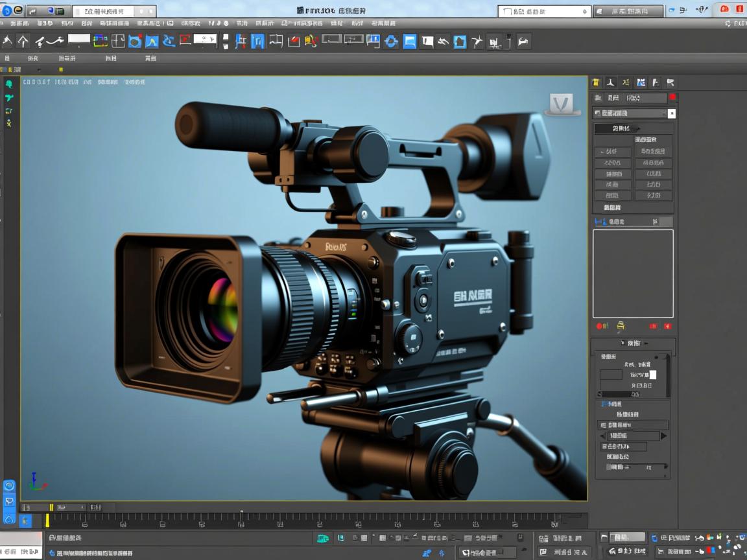Click the rainbow-colored square toolbar icon
This screenshot has height=560, width=747.
click(x=101, y=41)
